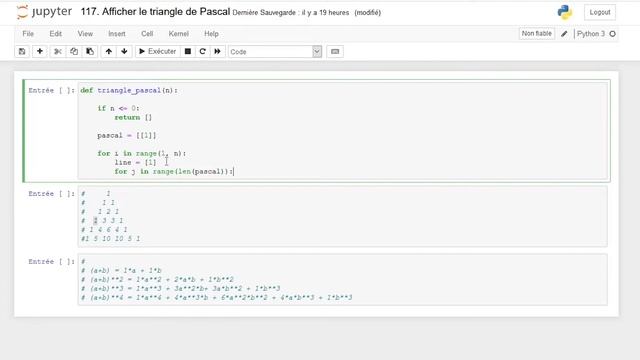640x360 pixels.
Task: Click the Python 3 kernel name
Action: coord(591,34)
